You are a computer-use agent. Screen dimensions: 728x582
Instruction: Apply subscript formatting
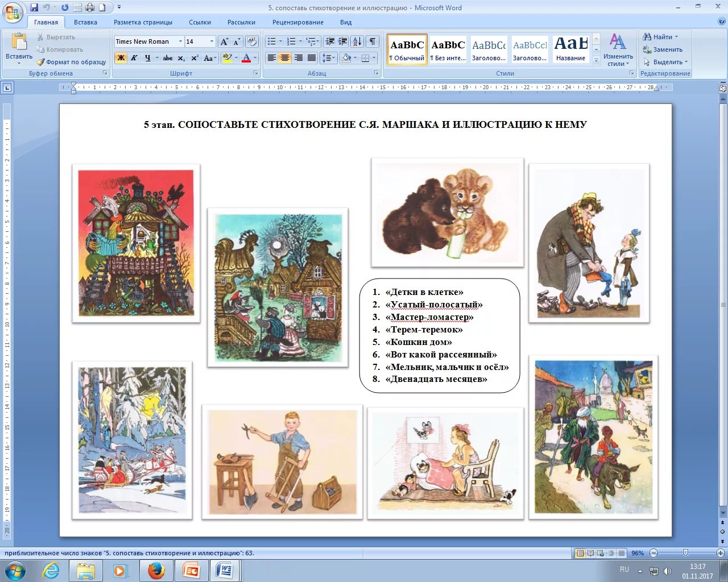[181, 58]
